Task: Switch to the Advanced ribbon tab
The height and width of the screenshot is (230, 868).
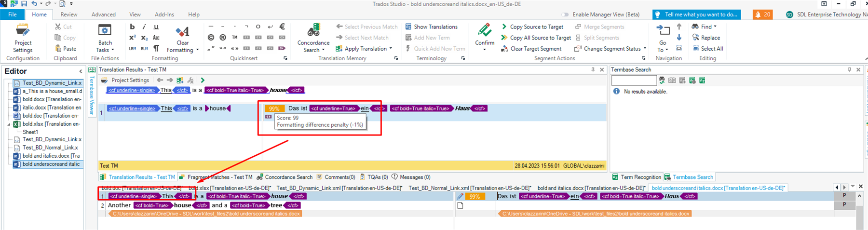Action: click(x=104, y=14)
